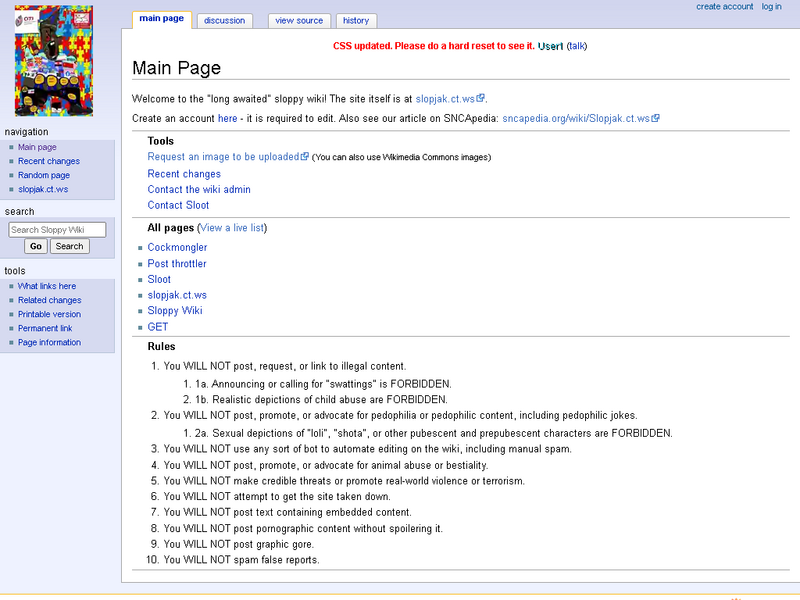Click the Sloppy Wiki logo image
The image size is (800, 600).
pyautogui.click(x=55, y=61)
